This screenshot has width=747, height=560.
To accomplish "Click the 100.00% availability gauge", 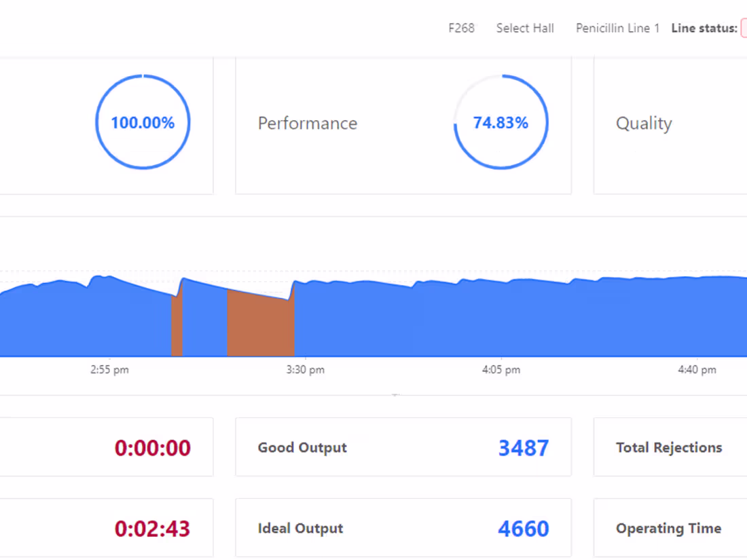I will click(x=143, y=123).
